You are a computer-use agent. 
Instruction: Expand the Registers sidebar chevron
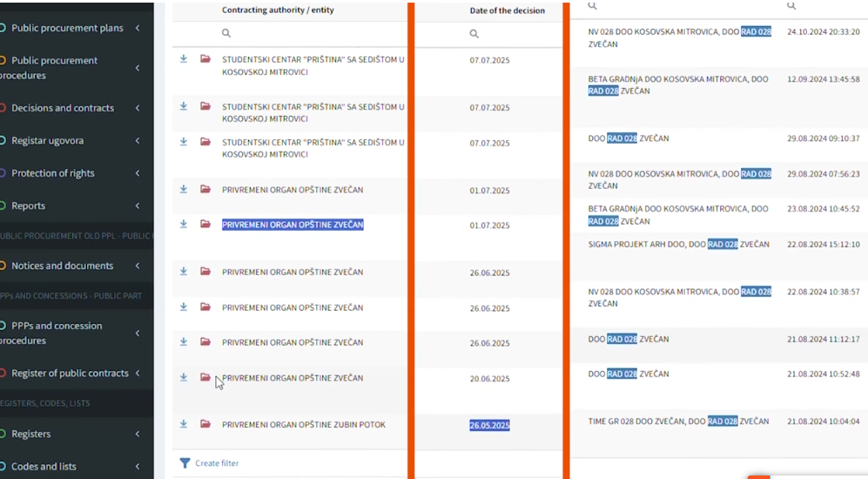(x=138, y=434)
